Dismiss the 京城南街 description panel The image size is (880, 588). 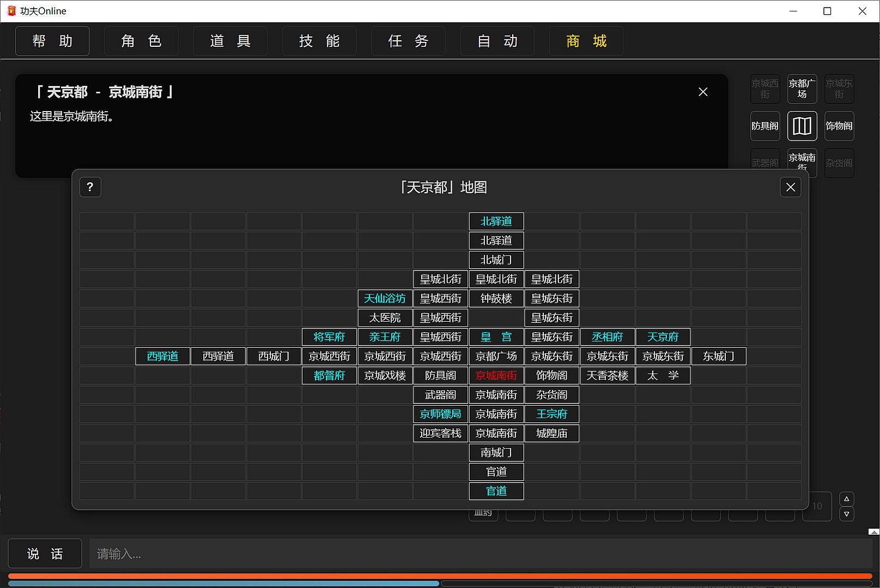click(703, 92)
